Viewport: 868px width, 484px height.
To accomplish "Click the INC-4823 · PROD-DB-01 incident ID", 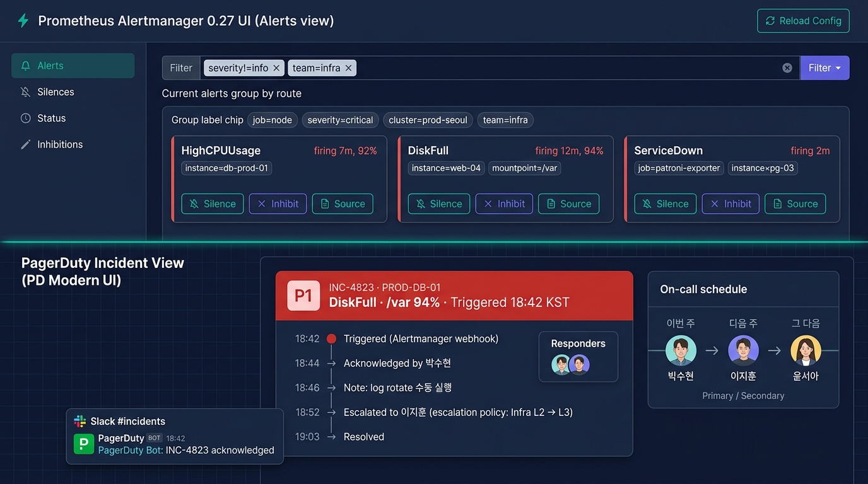I will tap(385, 287).
